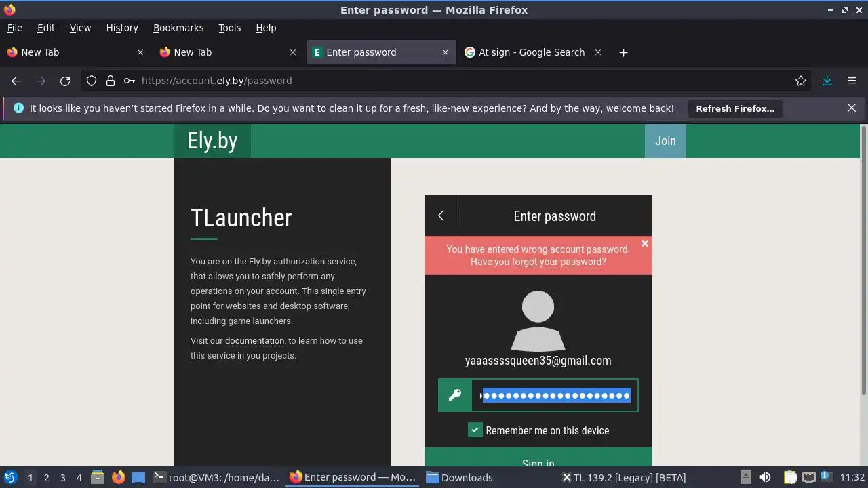Bookmark this page with the star icon
The image size is (868, 488).
[801, 81]
